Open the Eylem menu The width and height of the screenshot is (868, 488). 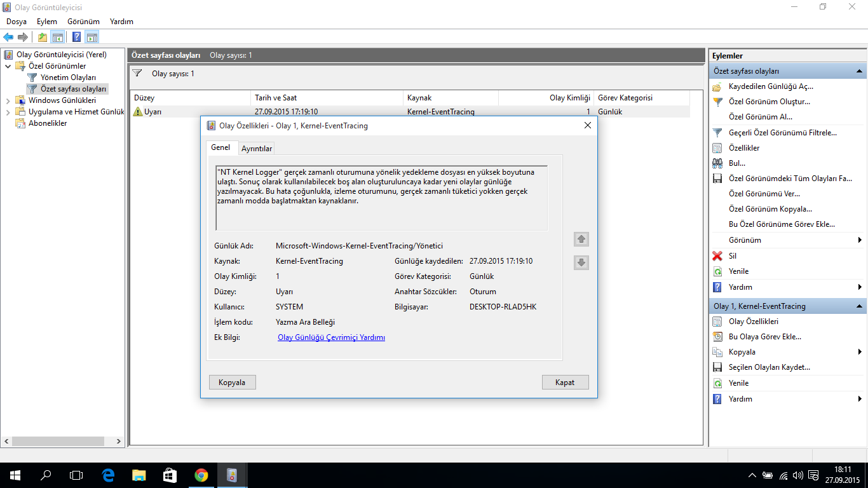point(47,22)
